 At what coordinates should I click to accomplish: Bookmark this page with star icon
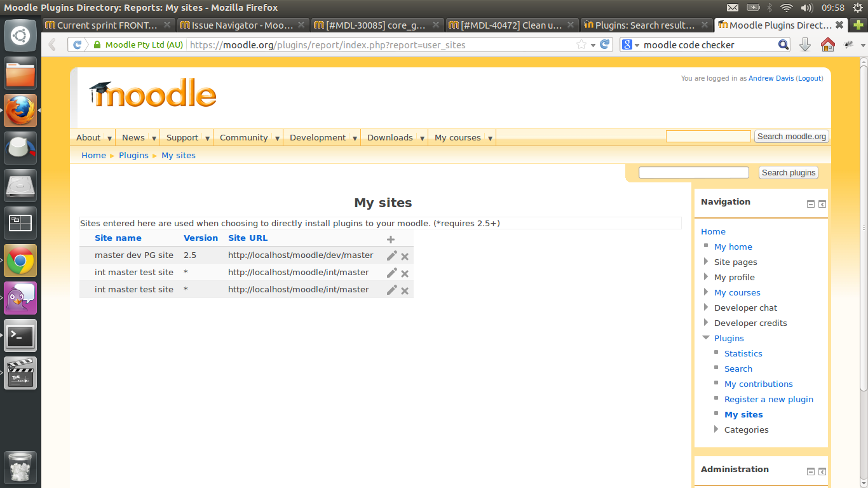(581, 44)
